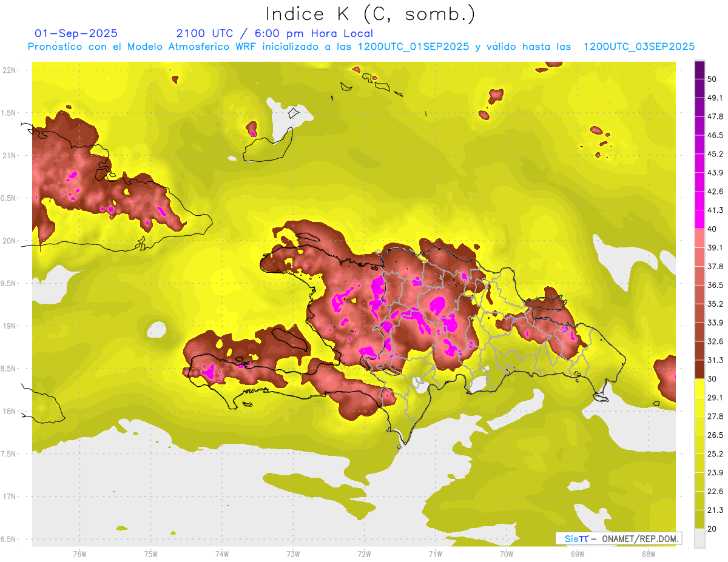Click the longitude label "70W"

point(507,554)
